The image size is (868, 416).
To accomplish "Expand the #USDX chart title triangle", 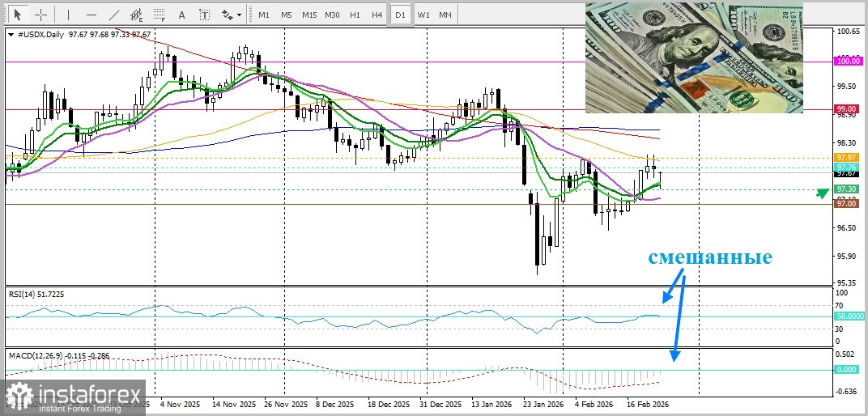I will point(10,35).
